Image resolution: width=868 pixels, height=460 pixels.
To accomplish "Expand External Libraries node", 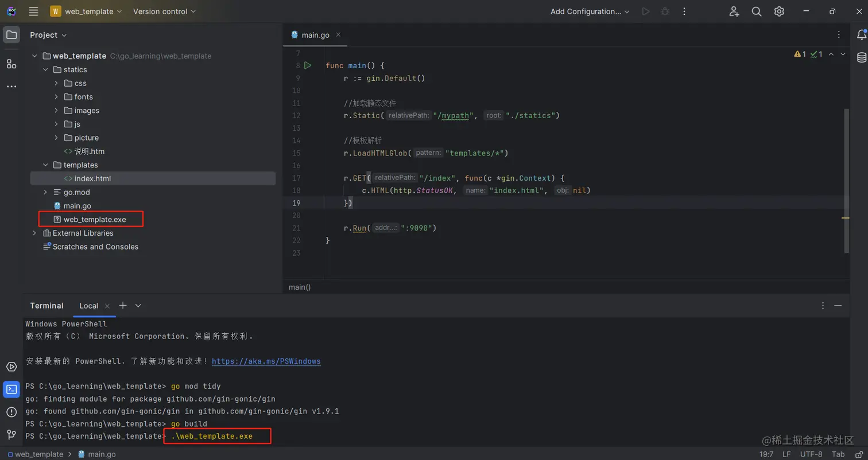I will [34, 233].
